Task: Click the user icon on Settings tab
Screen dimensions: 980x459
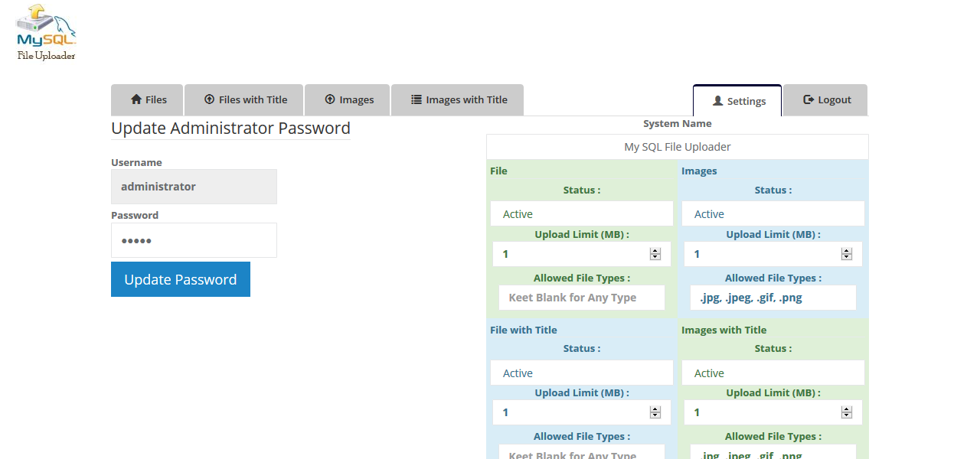Action: pyautogui.click(x=717, y=101)
